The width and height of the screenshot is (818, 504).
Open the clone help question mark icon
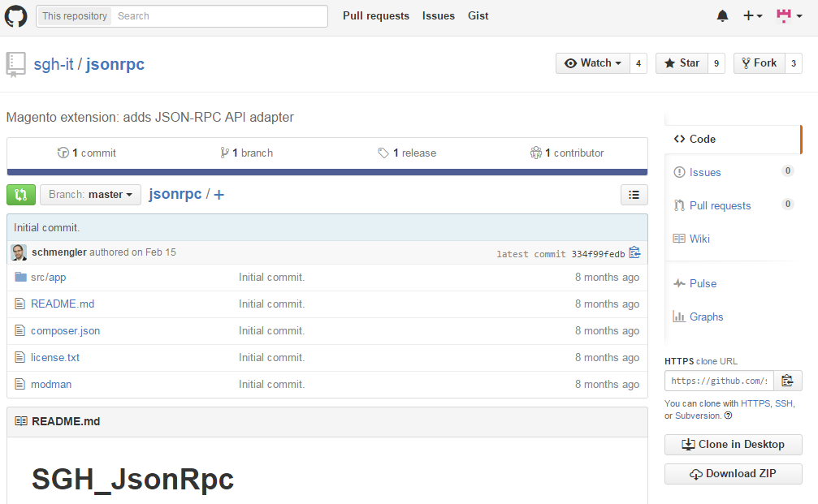728,416
